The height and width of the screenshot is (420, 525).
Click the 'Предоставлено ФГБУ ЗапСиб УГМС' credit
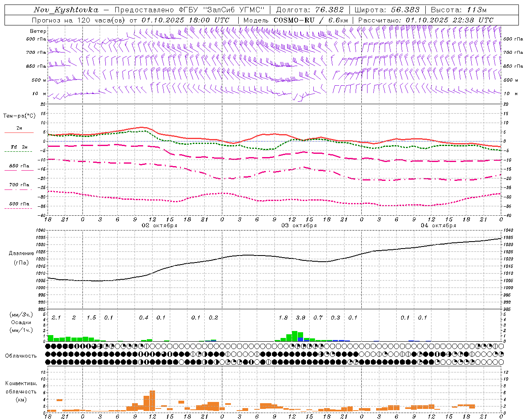189,10
